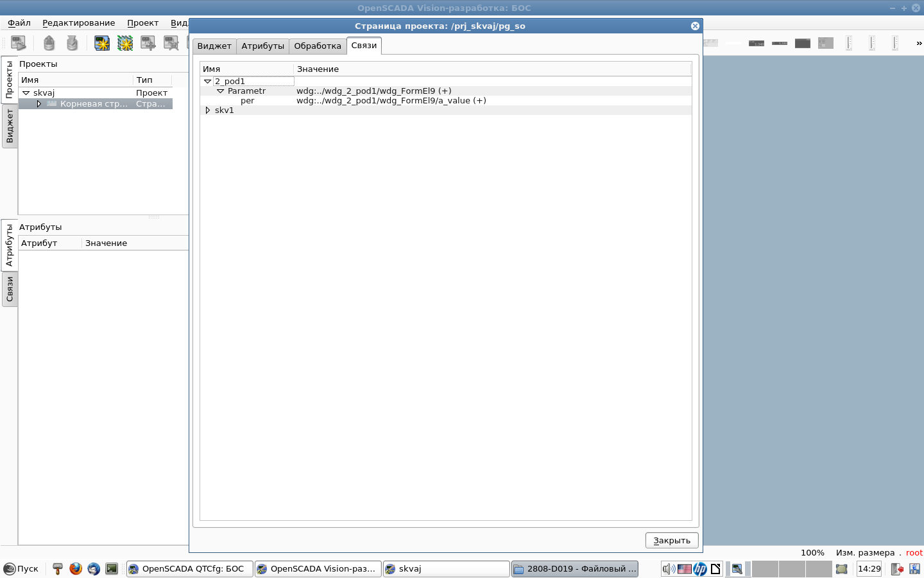Image resolution: width=924 pixels, height=578 pixels.
Task: Open the Редактирование menu
Action: pos(78,23)
